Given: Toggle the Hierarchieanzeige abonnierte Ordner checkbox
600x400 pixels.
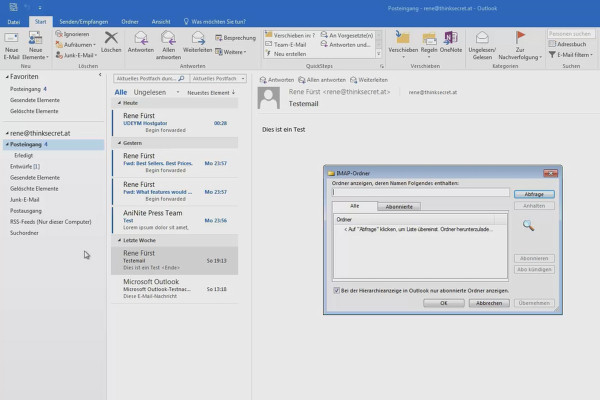Looking at the screenshot, I should tap(336, 291).
